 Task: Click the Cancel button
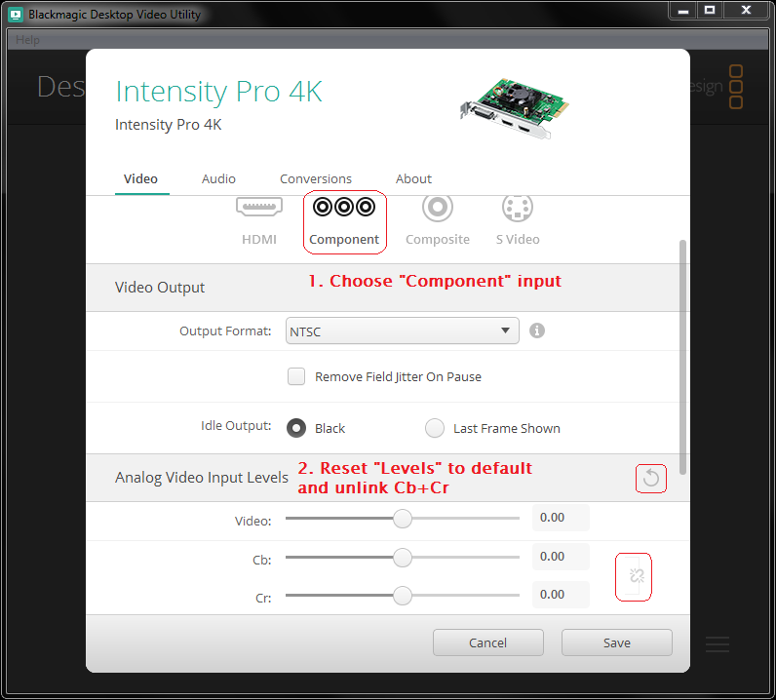point(488,642)
